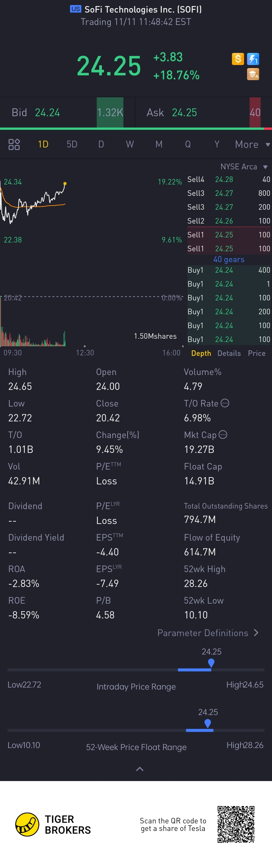The width and height of the screenshot is (272, 868).
Task: Select the 5D chart period
Action: [x=72, y=144]
